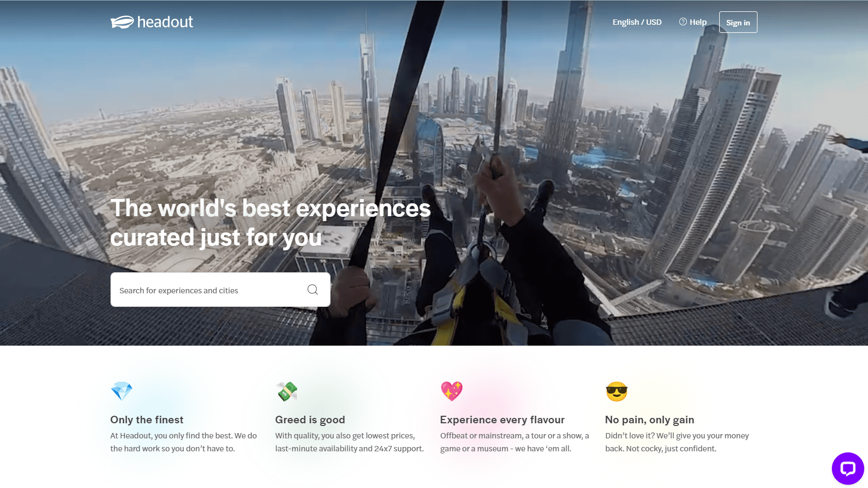
Task: Click the flying money emoji icon
Action: coord(286,391)
